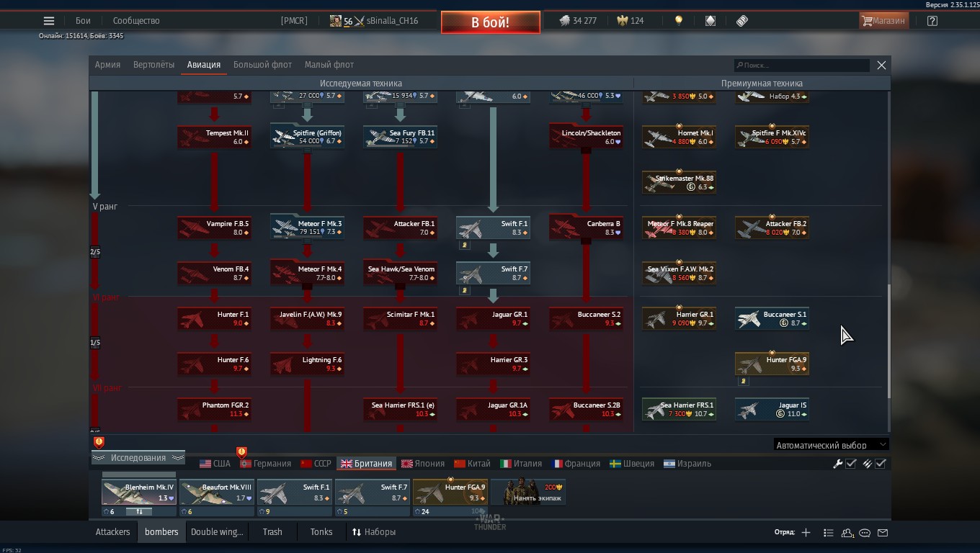Click the research tree vertical scrollbar
The width and height of the screenshot is (980, 553).
pos(888,341)
